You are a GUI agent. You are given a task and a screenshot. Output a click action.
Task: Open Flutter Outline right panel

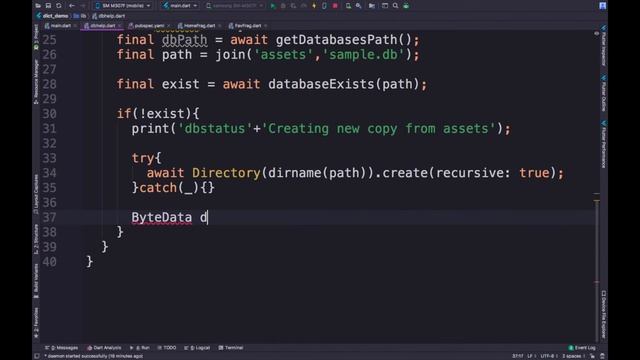tap(604, 93)
